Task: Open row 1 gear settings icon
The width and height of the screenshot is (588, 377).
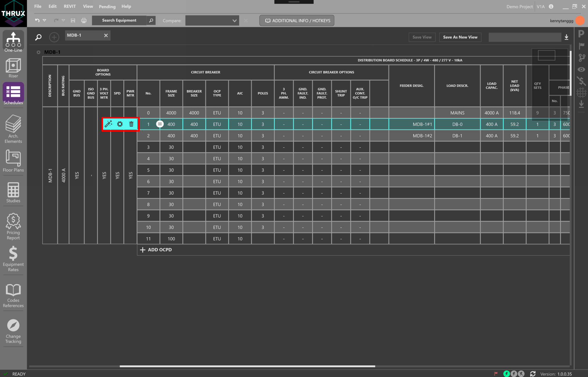Action: (120, 124)
